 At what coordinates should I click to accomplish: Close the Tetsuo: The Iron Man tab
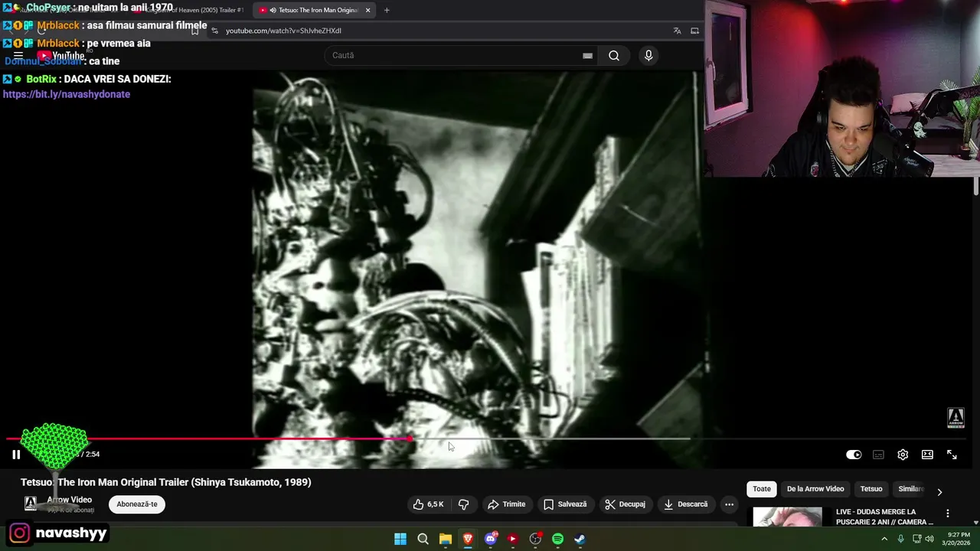[368, 10]
